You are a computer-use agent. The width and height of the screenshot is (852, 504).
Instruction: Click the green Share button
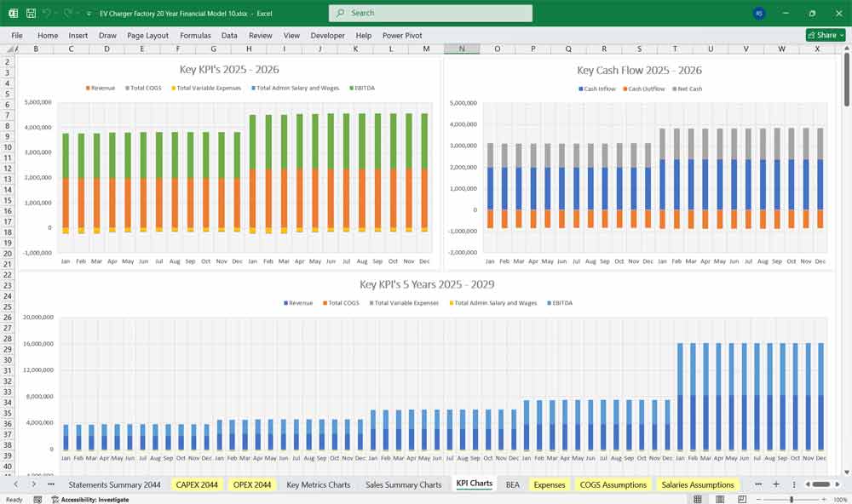click(x=821, y=35)
